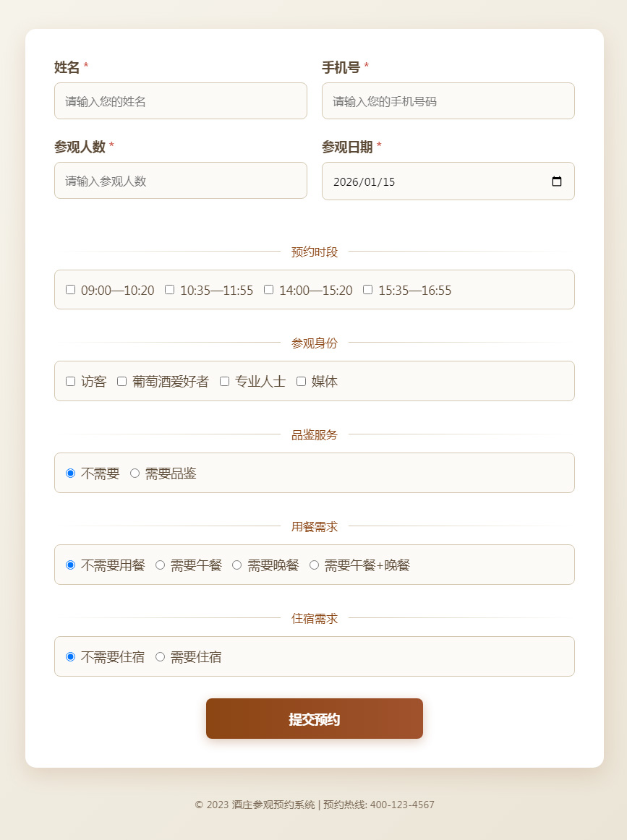Select 需要午餐+晚餐 dining option

(314, 565)
